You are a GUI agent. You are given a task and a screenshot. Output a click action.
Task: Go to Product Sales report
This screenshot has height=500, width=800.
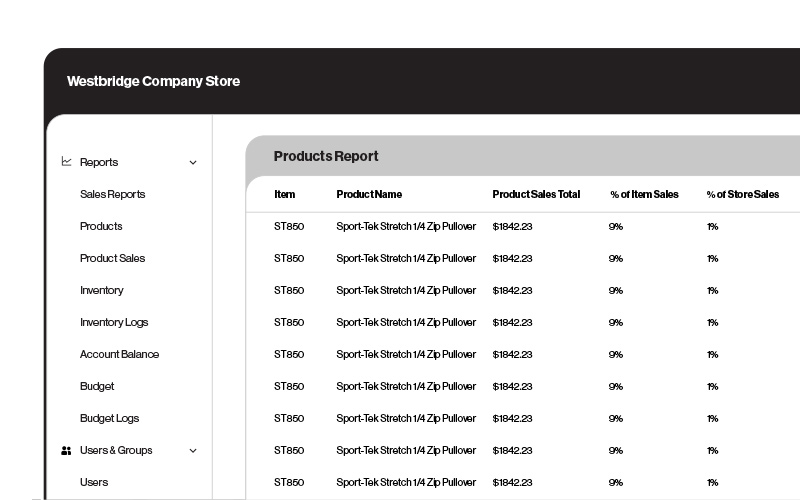click(x=112, y=258)
